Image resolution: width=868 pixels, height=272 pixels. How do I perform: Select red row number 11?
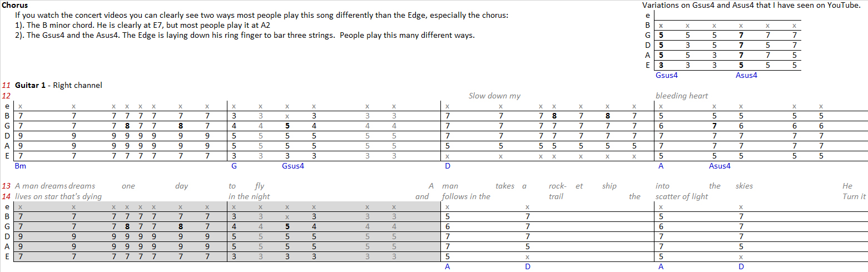[x=6, y=85]
